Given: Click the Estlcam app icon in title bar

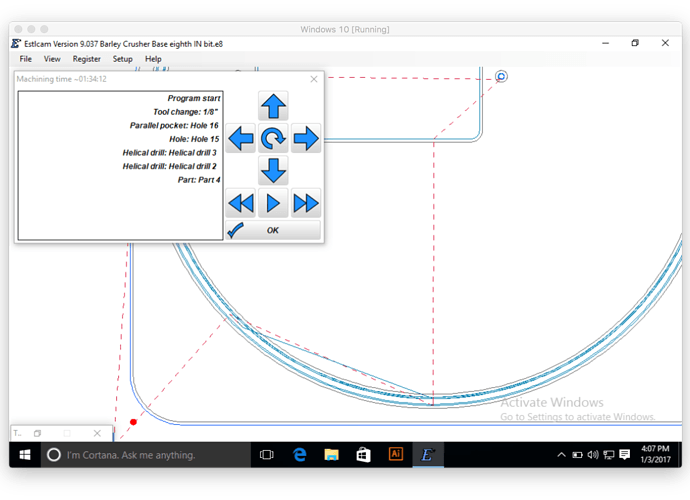Looking at the screenshot, I should tap(16, 44).
